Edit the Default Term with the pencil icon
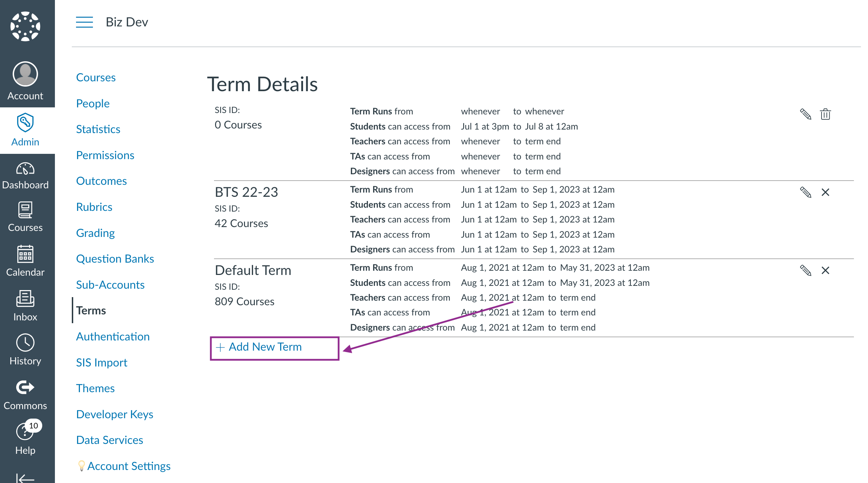Viewport: 868px width, 483px height. click(x=805, y=270)
